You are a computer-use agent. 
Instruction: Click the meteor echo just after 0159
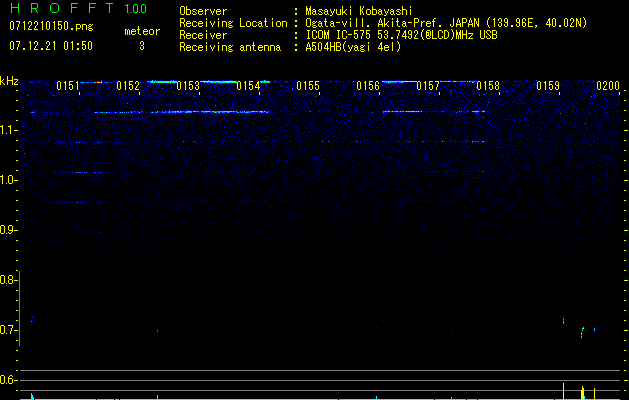click(x=564, y=320)
